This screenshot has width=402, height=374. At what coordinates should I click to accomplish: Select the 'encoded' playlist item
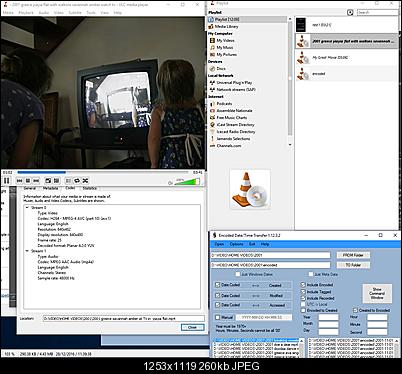(x=346, y=74)
